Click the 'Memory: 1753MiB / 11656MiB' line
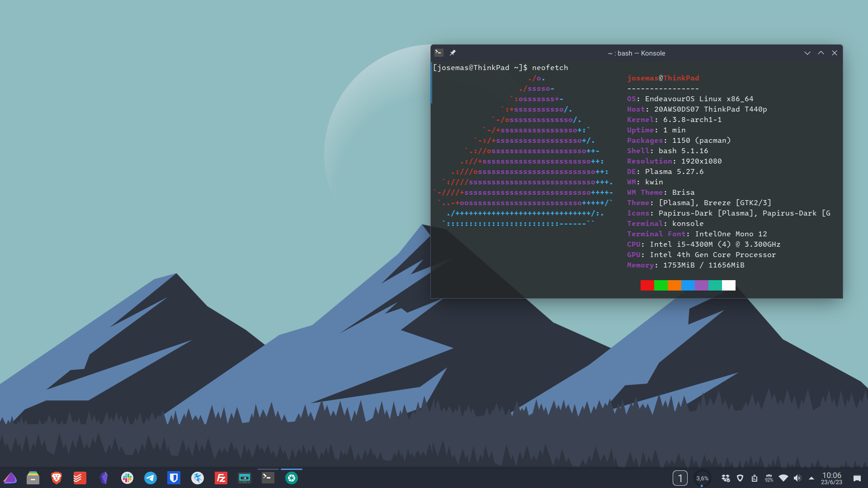Image resolution: width=868 pixels, height=488 pixels. click(685, 265)
